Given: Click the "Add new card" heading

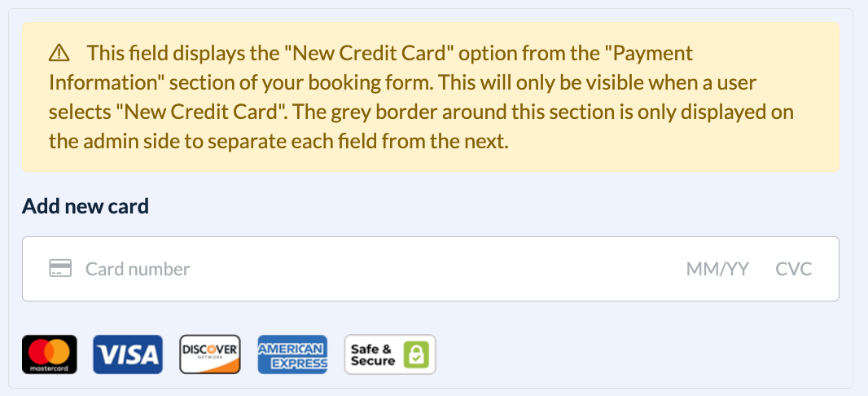Looking at the screenshot, I should tap(85, 206).
